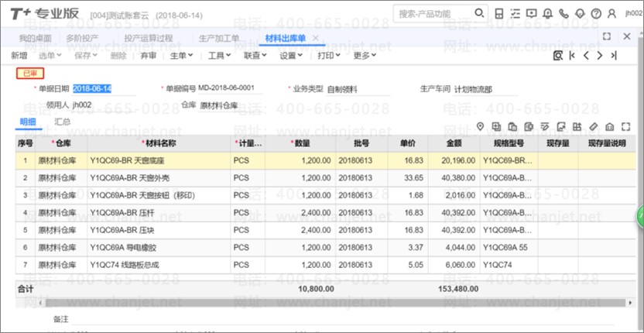This screenshot has width=644, height=333.
Task: Click the message feedback icon in header
Action: 531,13
